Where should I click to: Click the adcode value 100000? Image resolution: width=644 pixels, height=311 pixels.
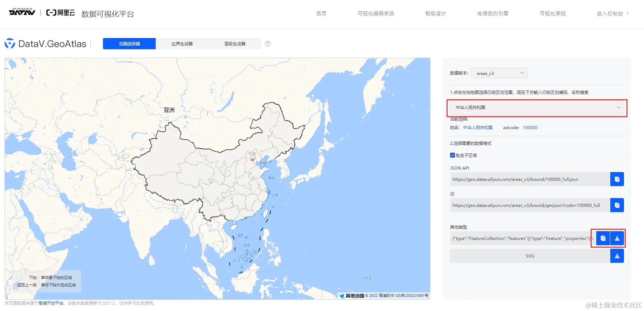pyautogui.click(x=530, y=128)
